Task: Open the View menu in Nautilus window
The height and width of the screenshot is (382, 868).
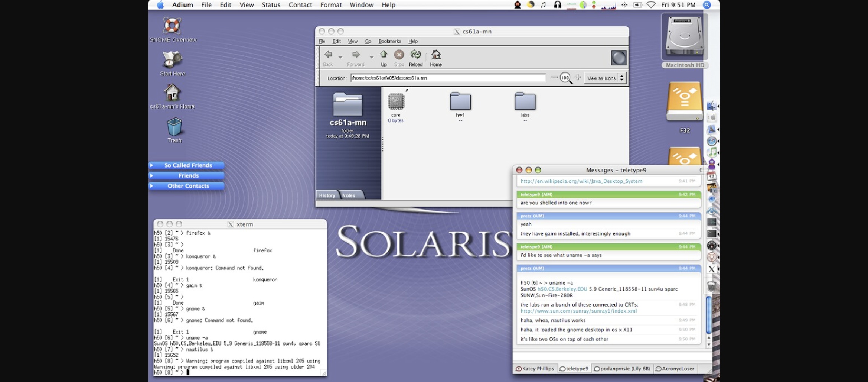Action: pos(353,41)
